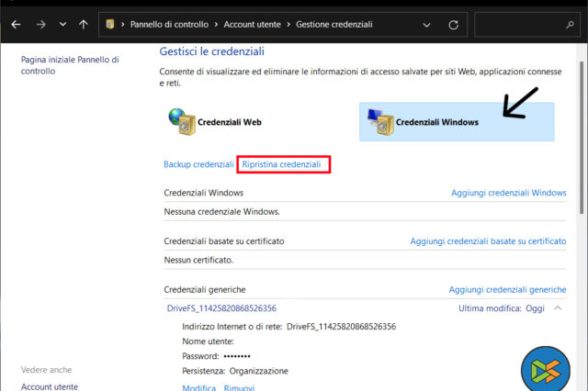Click Aggiungi credenziali Windows
The image size is (588, 391).
tap(508, 193)
